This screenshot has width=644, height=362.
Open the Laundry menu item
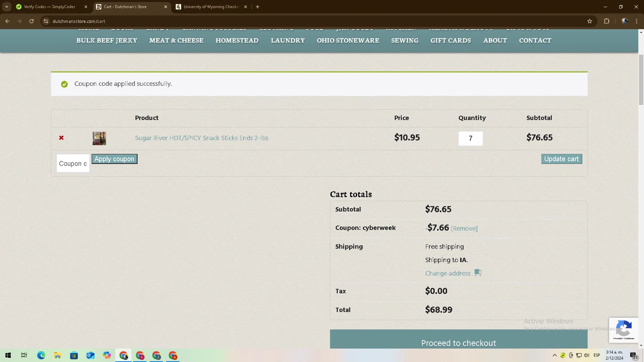point(288,40)
